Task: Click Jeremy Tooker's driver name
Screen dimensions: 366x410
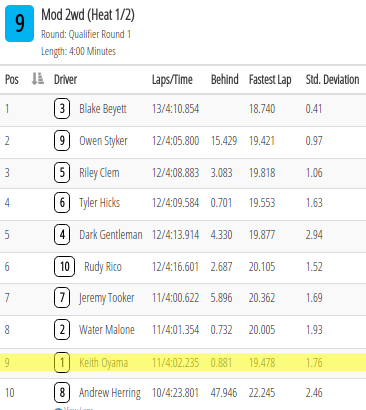Action: 107,298
